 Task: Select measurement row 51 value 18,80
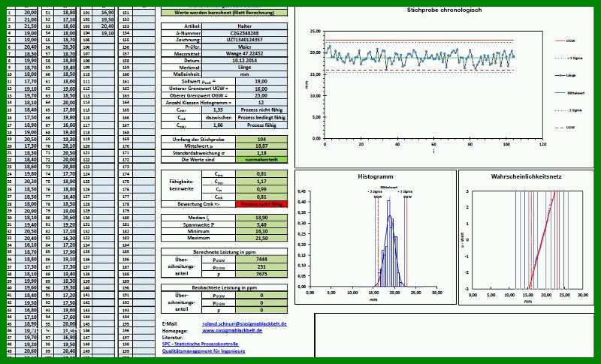tap(65, 13)
